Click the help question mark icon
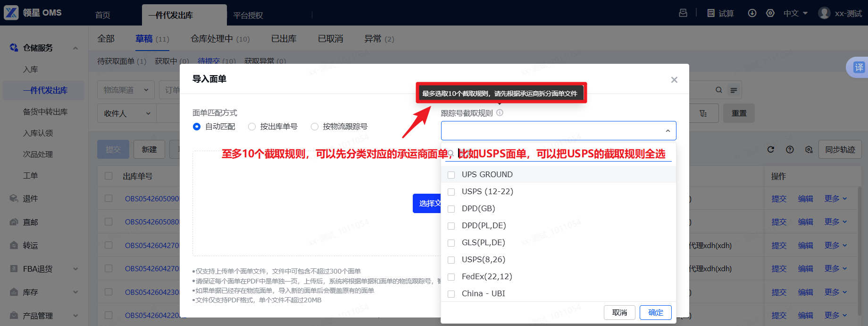Screen dimensions: 868x326 pyautogui.click(x=790, y=150)
